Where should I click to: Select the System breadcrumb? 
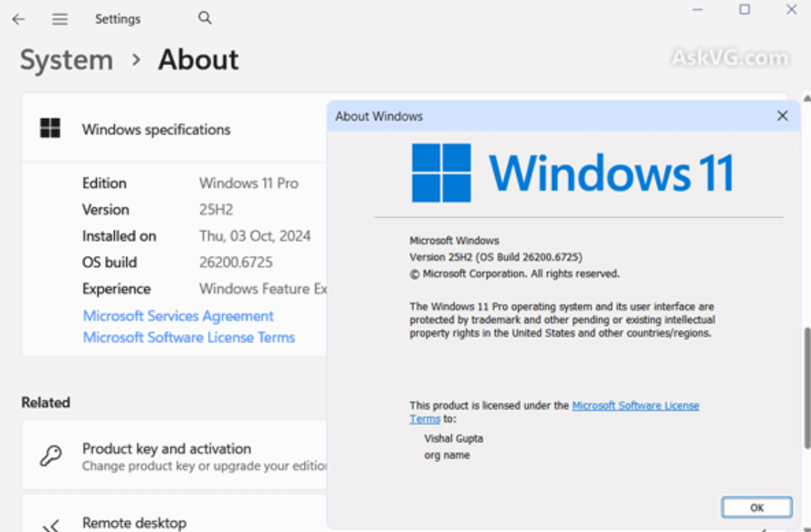tap(66, 59)
